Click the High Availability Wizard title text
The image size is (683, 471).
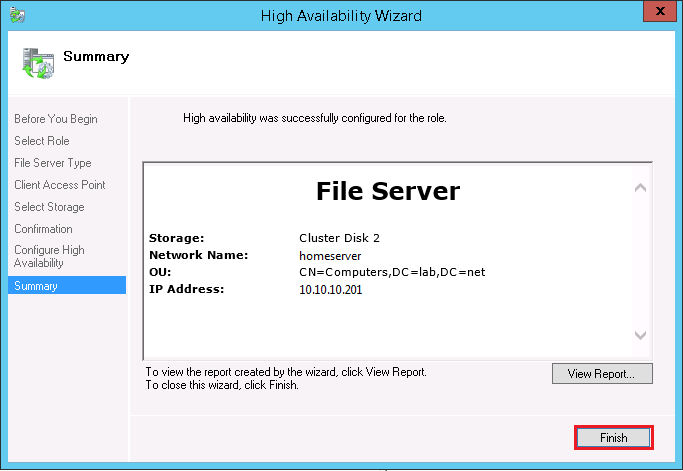(341, 16)
